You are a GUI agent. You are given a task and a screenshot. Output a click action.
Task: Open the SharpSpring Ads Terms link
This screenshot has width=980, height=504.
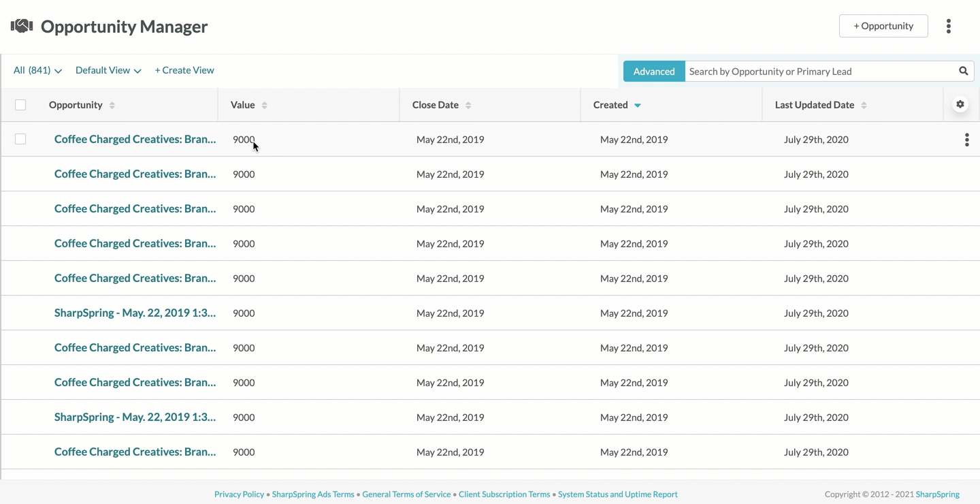[x=313, y=494]
